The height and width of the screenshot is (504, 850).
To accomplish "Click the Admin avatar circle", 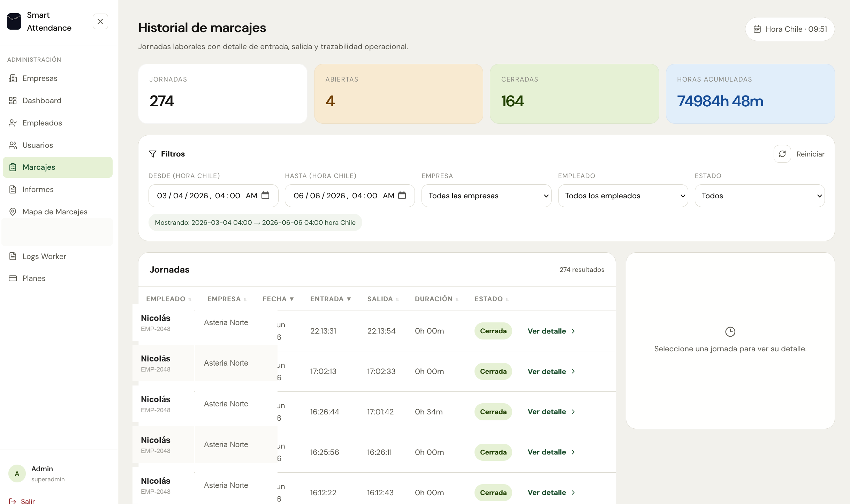I will pyautogui.click(x=17, y=473).
